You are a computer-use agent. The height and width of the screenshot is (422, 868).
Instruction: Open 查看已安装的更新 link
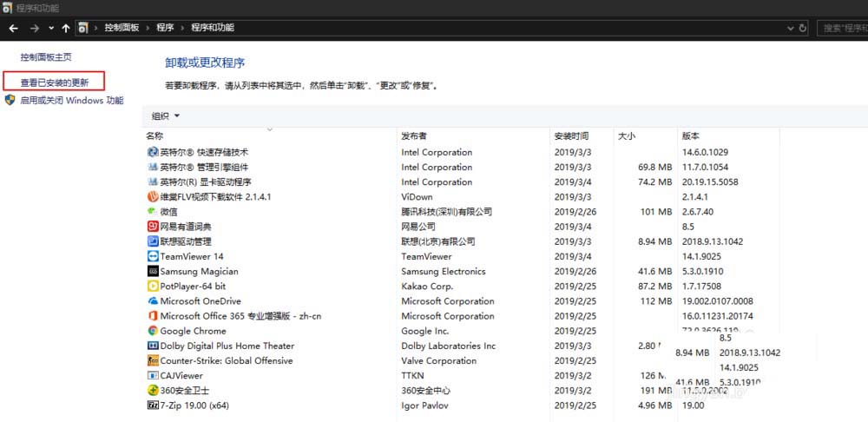pos(54,82)
